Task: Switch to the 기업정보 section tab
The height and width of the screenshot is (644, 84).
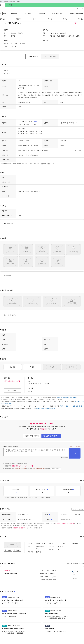Action: 80,19
